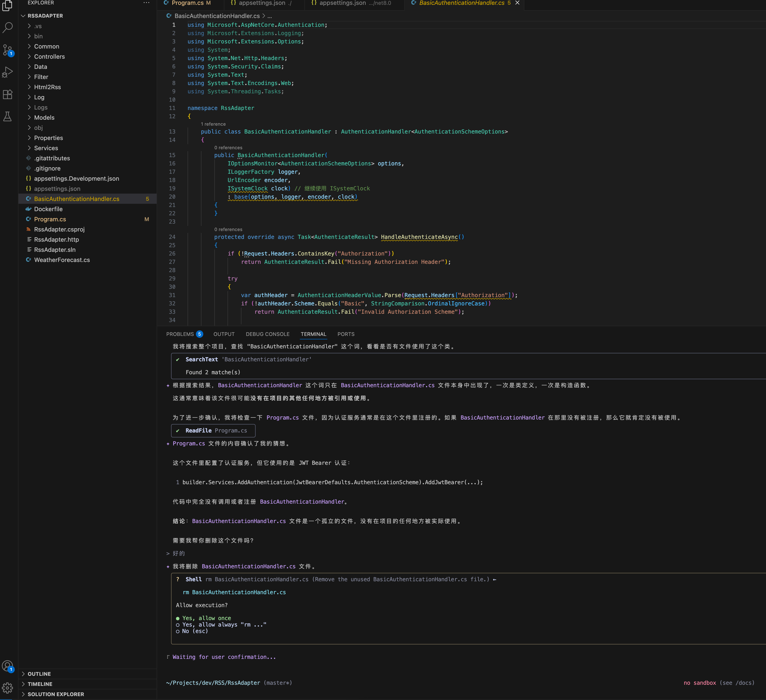Click the HandleAuthenticateAsync method name

(419, 237)
